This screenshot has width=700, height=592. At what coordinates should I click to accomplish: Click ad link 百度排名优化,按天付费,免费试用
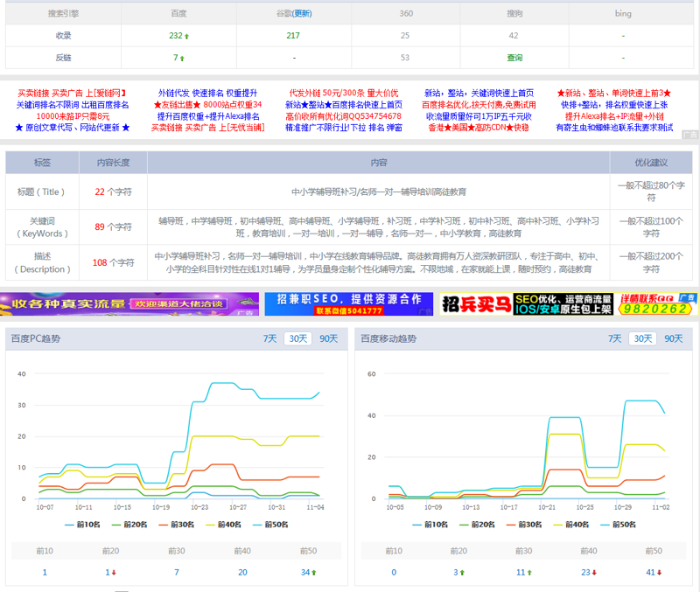click(479, 105)
